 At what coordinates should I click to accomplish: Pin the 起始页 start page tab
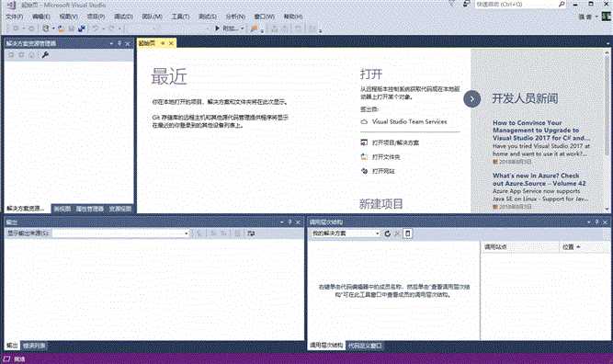point(163,43)
